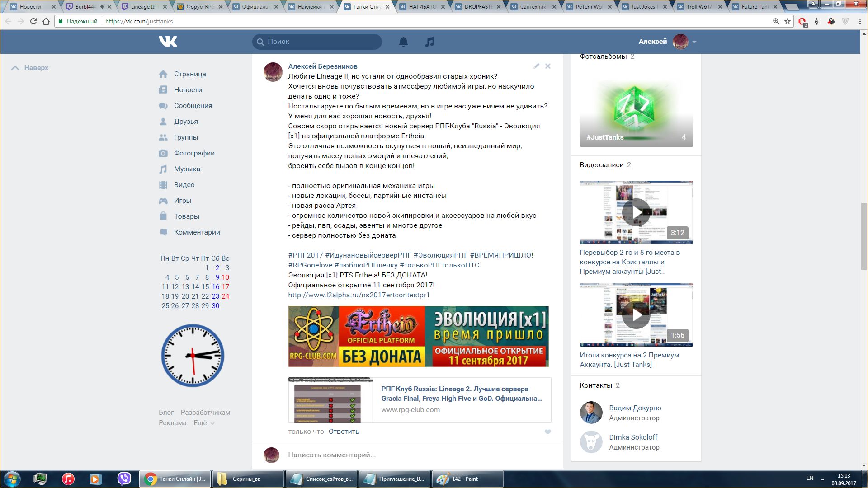This screenshot has height=488, width=868.
Task: Open Сообщения in left menu
Action: [193, 106]
